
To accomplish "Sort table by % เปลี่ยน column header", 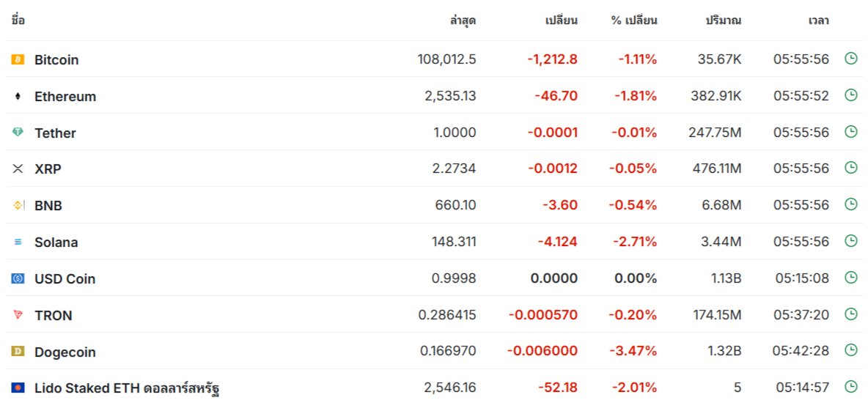I will point(634,21).
